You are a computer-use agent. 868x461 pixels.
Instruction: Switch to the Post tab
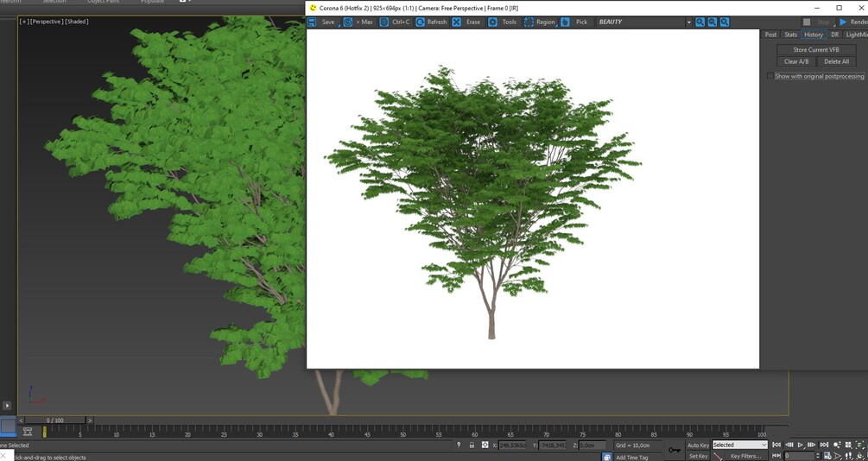tap(770, 35)
